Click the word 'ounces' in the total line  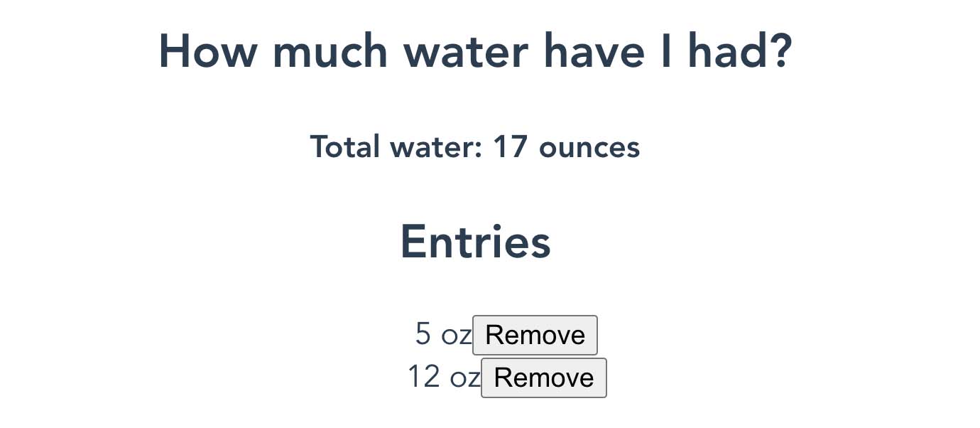[x=588, y=147]
